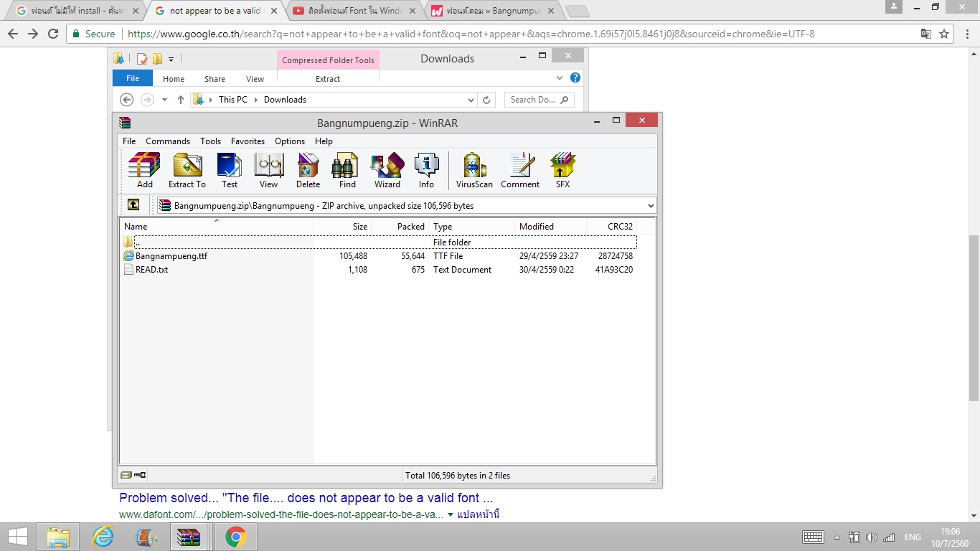Open File Explorer from the taskbar
The image size is (980, 551).
[x=58, y=537]
